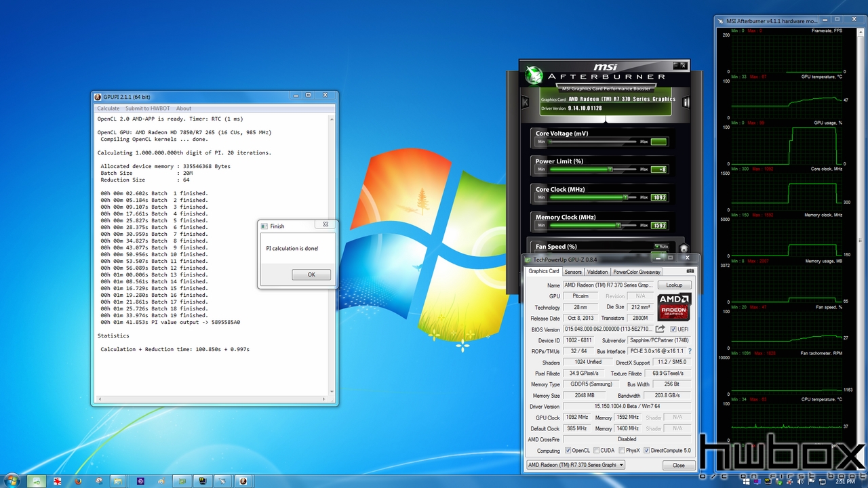Click the 'PI value output' result line

tap(170, 322)
